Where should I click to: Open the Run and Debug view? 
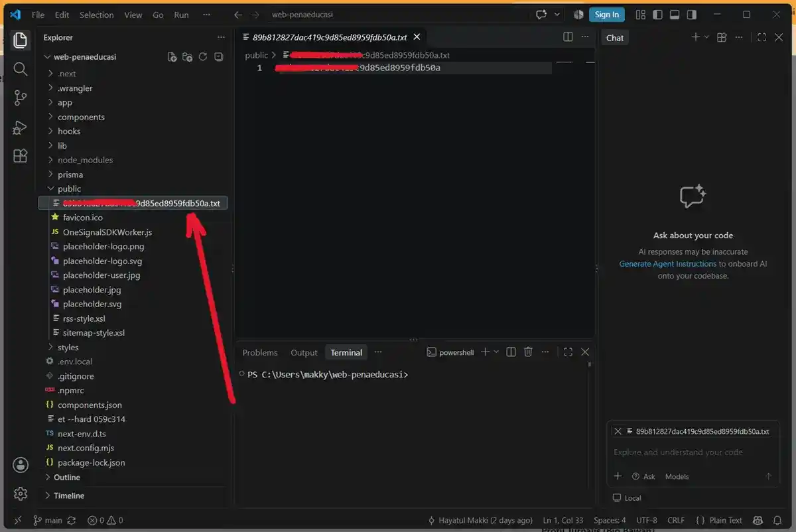pyautogui.click(x=20, y=127)
